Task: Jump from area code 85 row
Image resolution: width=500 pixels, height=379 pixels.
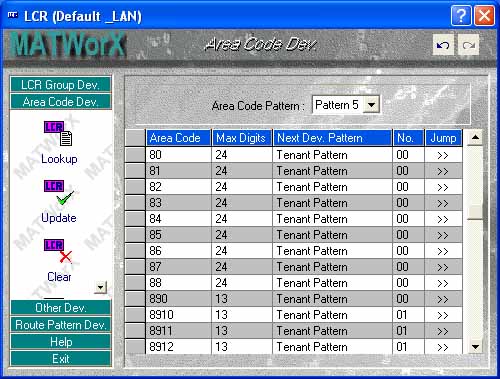Action: pos(443,235)
